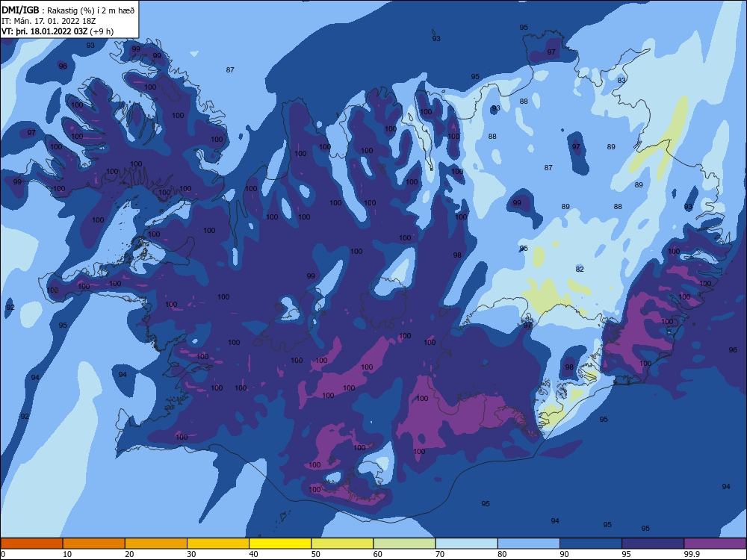Select the legend tick label "20"
Screen dimensions: 747x560
click(129, 554)
